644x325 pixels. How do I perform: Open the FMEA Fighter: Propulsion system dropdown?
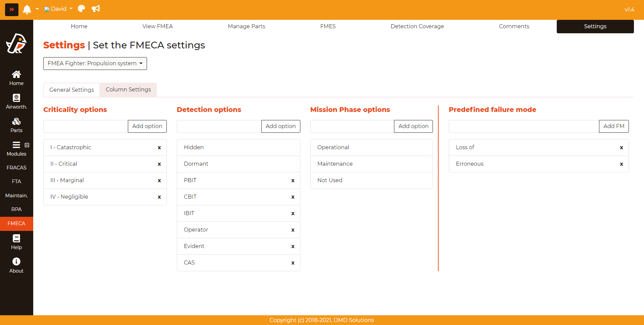pos(95,64)
